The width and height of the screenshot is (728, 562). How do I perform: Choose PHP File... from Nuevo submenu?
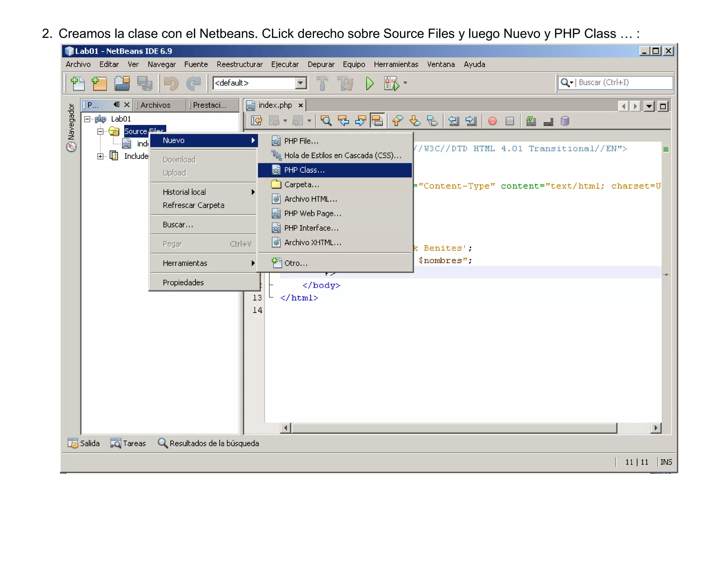click(335, 141)
